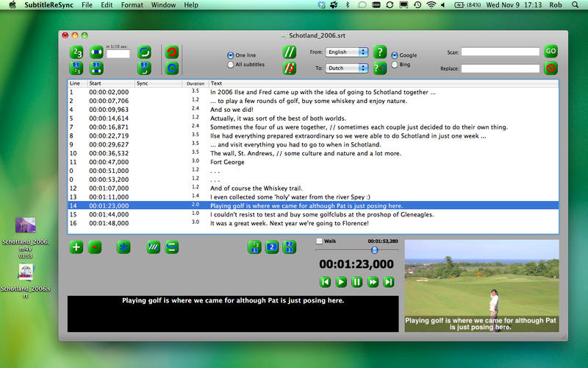Click the red undo arrow icon

click(x=171, y=52)
